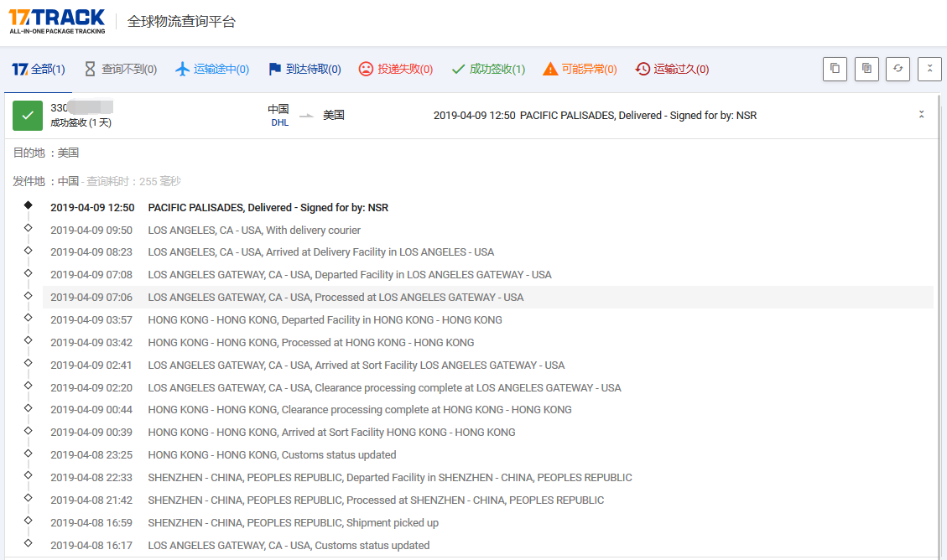Click the DHL carrier link
The height and width of the screenshot is (560, 947).
click(279, 123)
